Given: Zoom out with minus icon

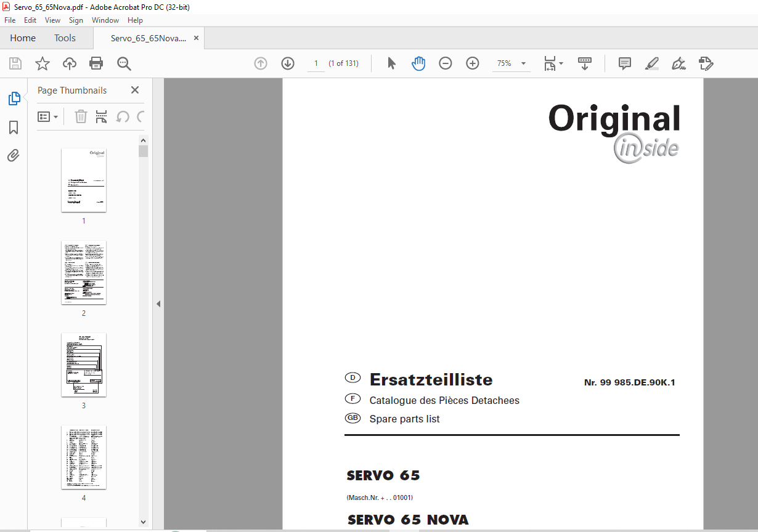Looking at the screenshot, I should [446, 63].
